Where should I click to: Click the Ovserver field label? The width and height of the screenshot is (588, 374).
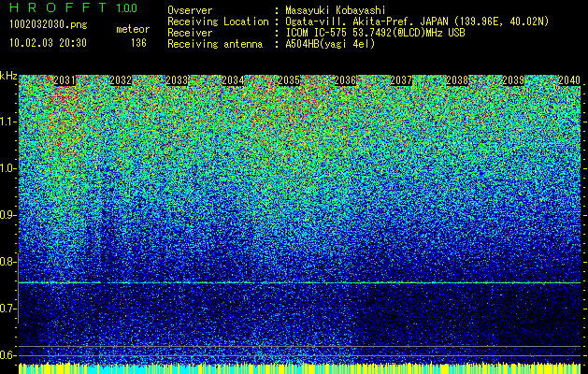click(190, 10)
